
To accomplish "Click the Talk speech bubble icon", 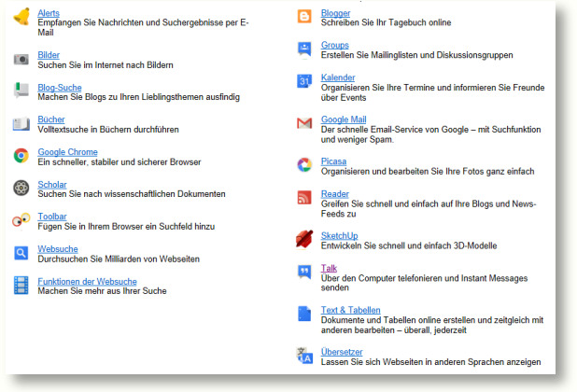I will click(304, 272).
